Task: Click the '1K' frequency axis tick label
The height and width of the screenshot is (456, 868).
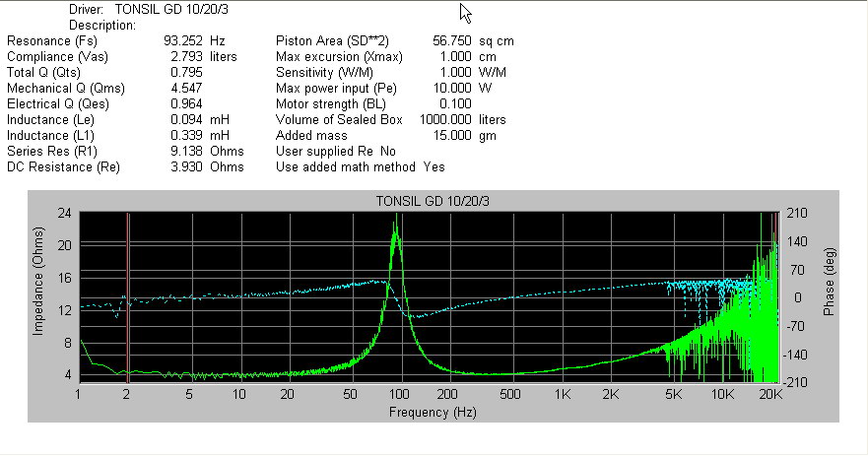Action: point(563,395)
